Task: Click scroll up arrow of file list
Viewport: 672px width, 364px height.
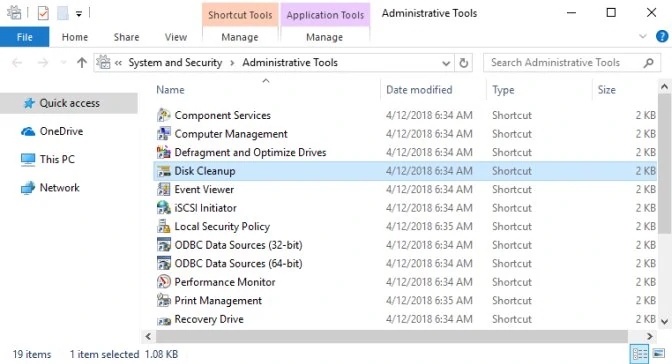Action: point(664,87)
